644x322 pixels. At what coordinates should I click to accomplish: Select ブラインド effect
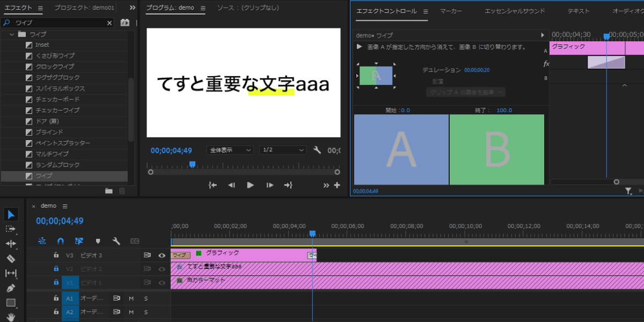(49, 132)
